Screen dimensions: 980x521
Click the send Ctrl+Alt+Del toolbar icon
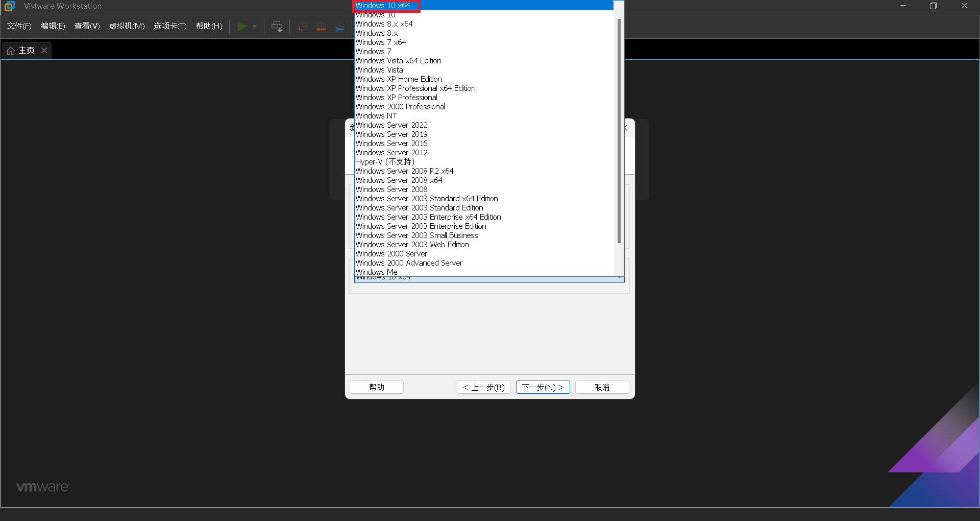coord(277,26)
